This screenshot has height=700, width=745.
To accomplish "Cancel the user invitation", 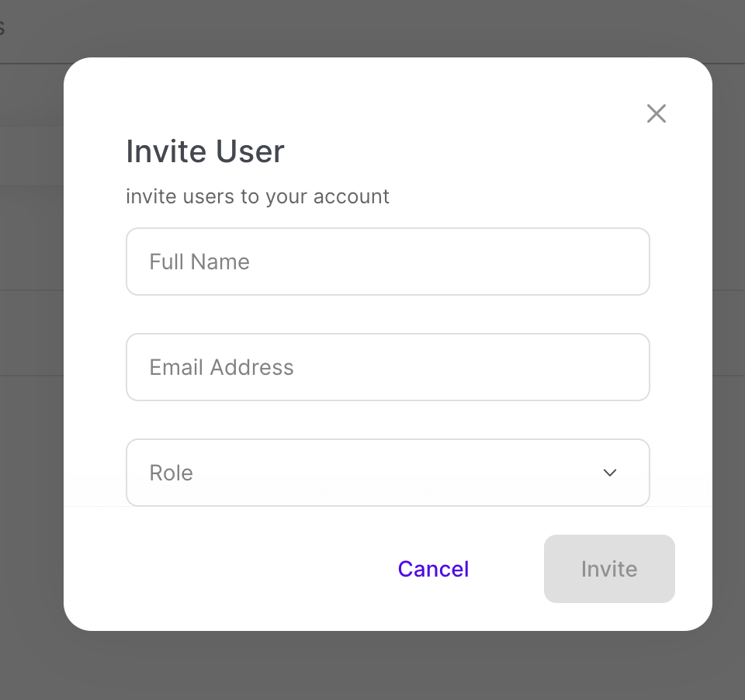I will [x=433, y=569].
